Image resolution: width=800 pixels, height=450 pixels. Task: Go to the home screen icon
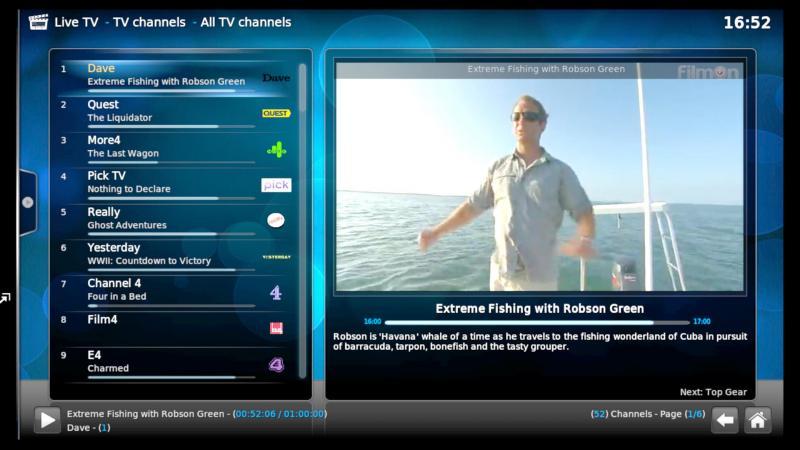758,420
